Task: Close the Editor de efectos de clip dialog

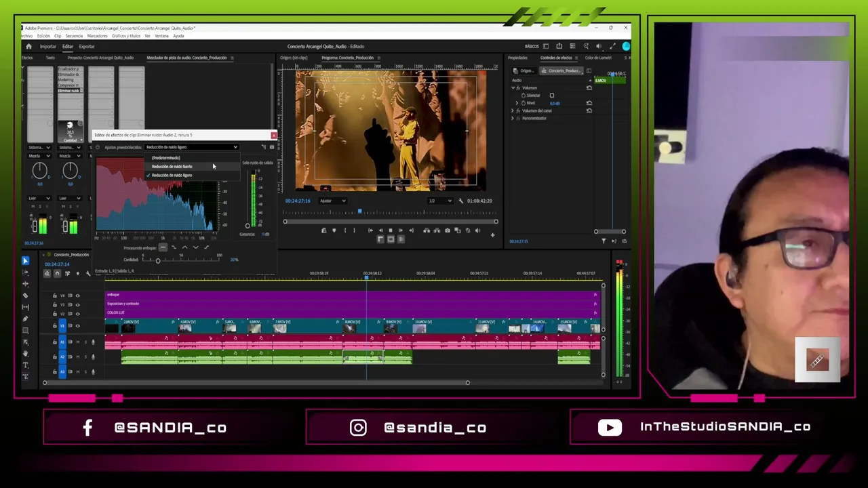Action: click(273, 135)
